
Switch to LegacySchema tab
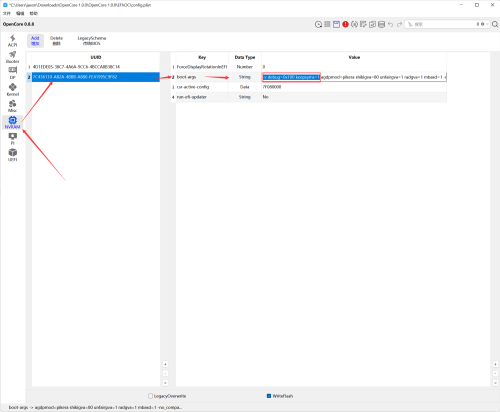[92, 41]
